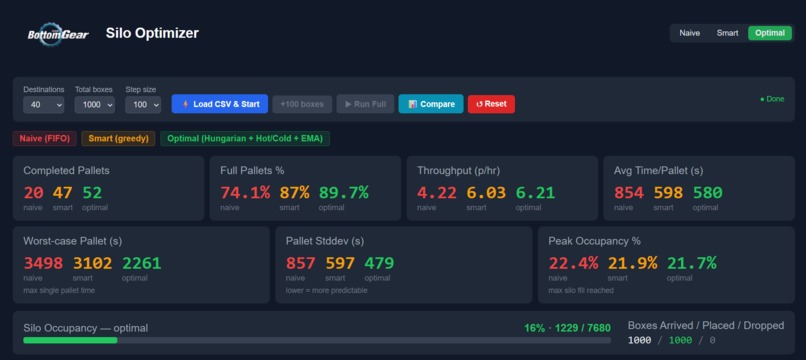This screenshot has height=360, width=806.
Task: Click the Pallet Stddev (s) title
Action: (325, 241)
